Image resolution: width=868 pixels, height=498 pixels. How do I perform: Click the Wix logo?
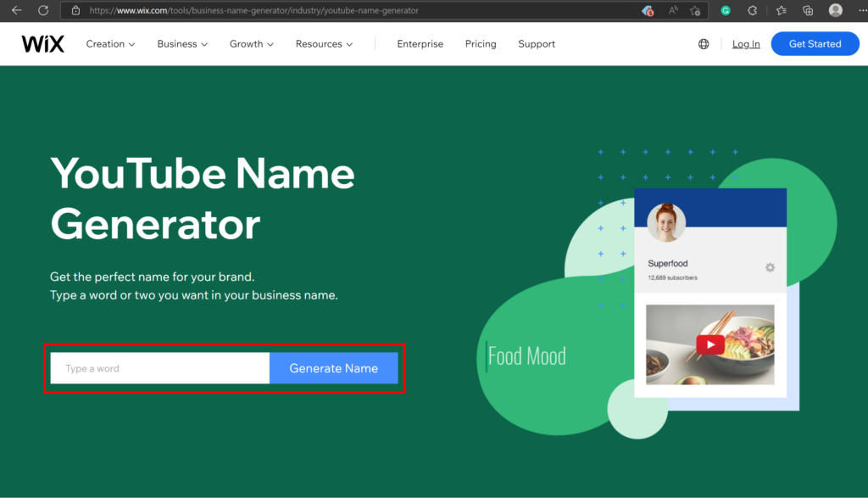42,44
